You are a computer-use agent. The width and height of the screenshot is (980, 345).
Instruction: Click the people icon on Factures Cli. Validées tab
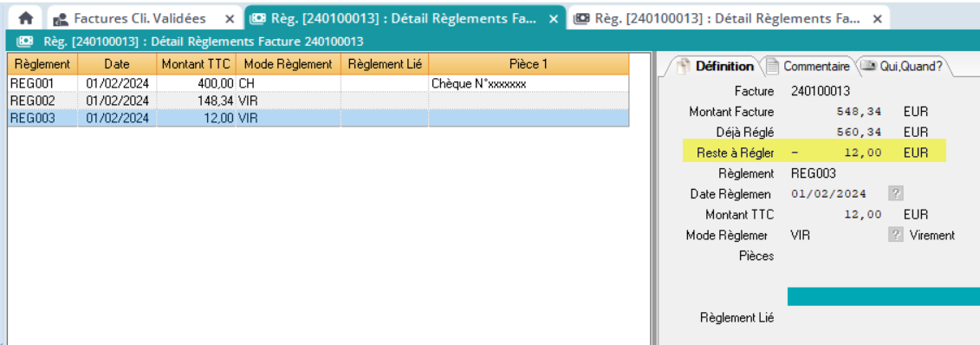[x=60, y=19]
